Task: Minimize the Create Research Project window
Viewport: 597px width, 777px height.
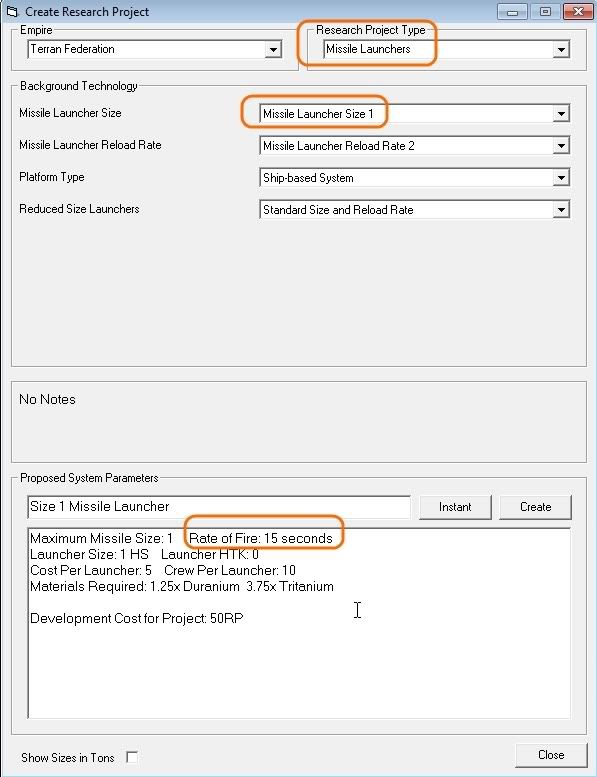Action: (512, 12)
